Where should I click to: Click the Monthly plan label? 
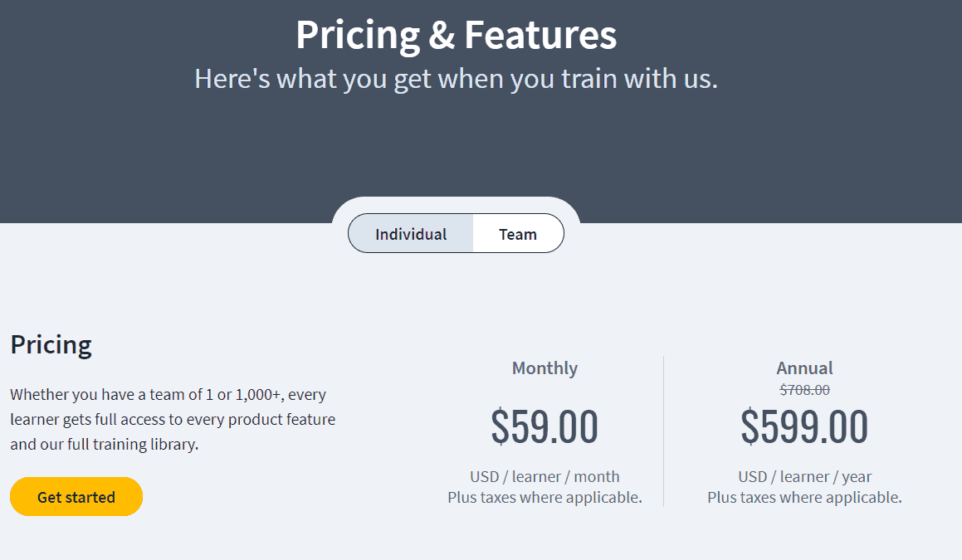pos(544,368)
